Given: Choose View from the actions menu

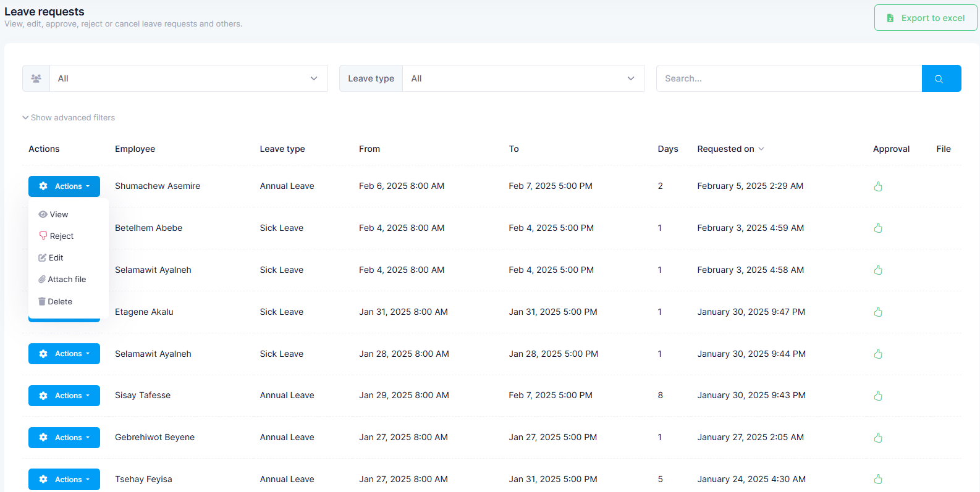Looking at the screenshot, I should pyautogui.click(x=59, y=215).
